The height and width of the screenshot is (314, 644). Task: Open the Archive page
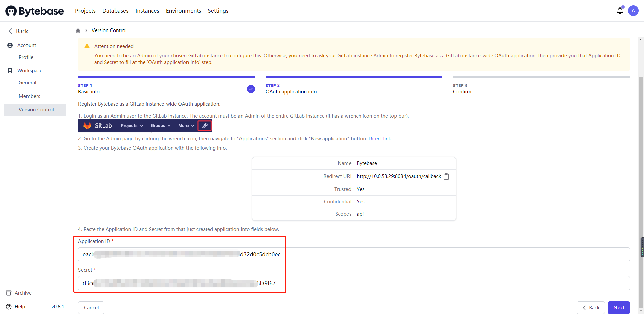click(23, 293)
